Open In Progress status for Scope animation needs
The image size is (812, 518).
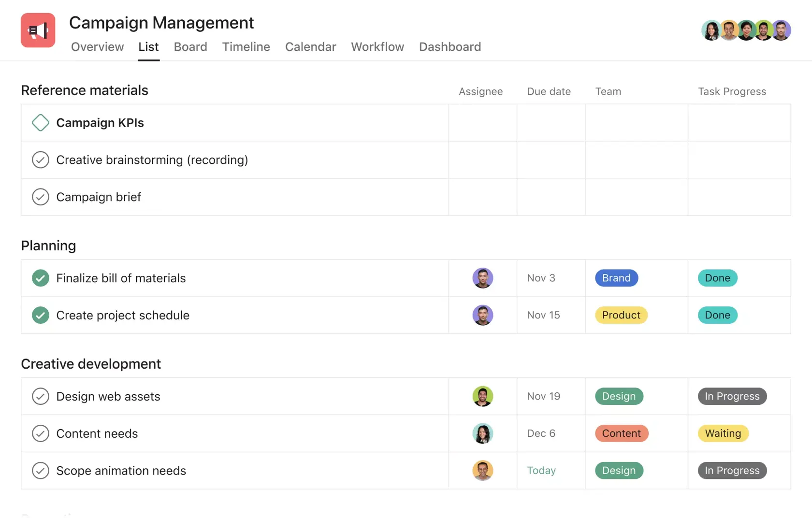(x=732, y=471)
